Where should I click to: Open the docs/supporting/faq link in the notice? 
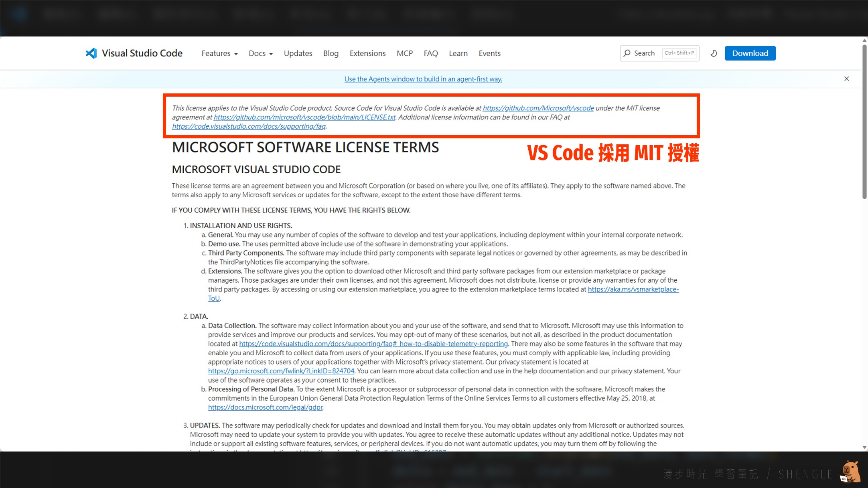[x=249, y=126]
